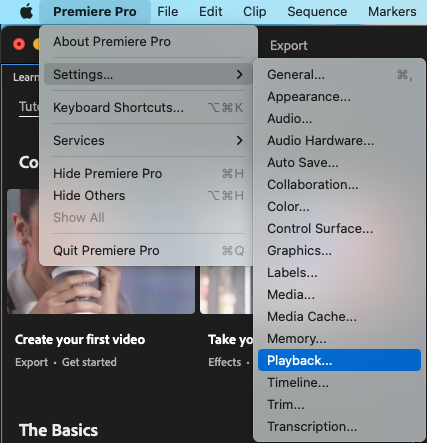Click the Premiere Pro menu bar item

pyautogui.click(x=95, y=12)
